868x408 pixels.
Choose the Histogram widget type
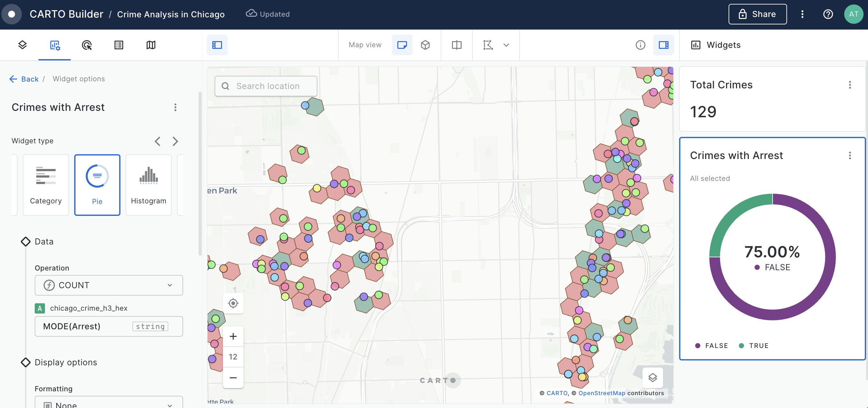pyautogui.click(x=149, y=185)
